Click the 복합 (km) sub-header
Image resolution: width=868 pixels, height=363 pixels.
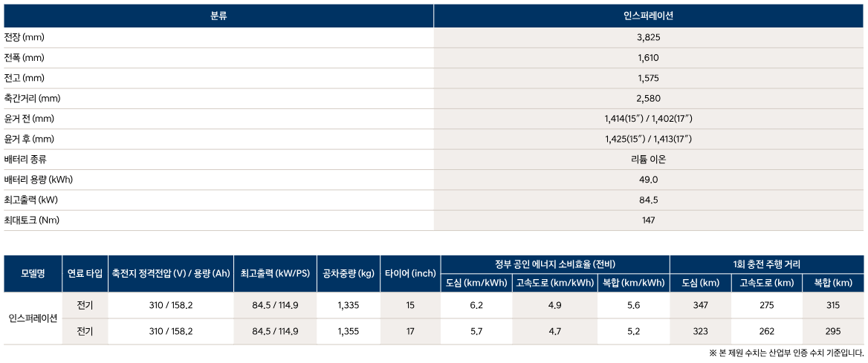(x=832, y=283)
